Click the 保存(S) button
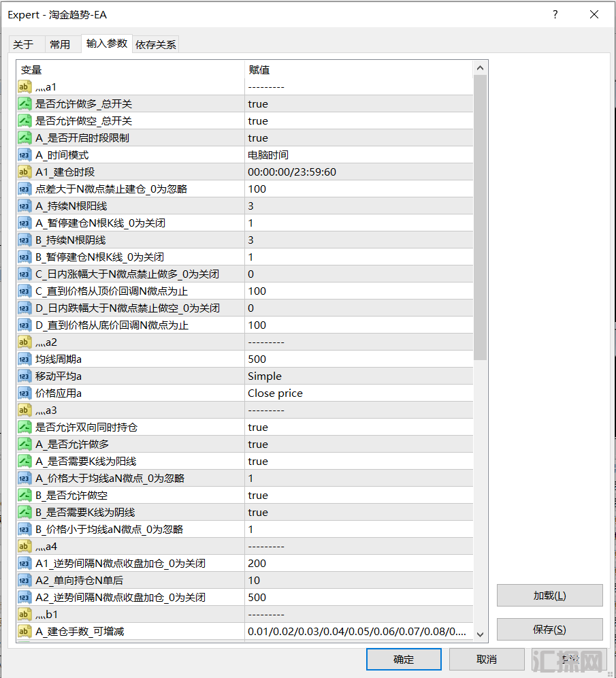Viewport: 616px width, 678px height. pos(549,629)
